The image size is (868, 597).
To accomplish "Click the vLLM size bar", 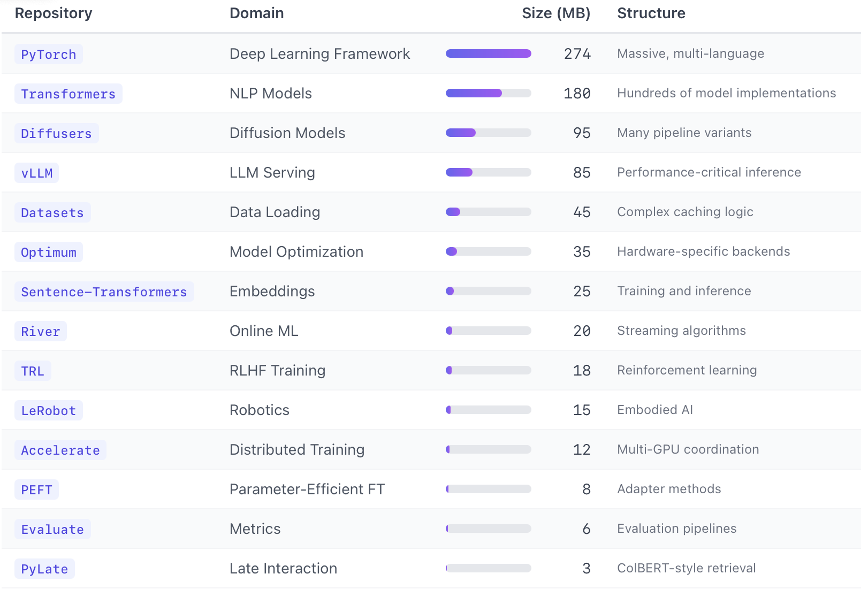I will [489, 172].
